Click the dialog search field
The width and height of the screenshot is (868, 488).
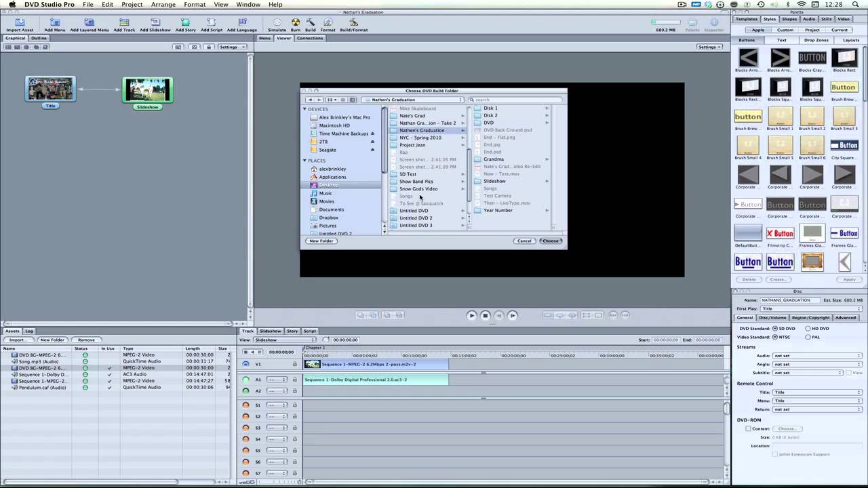(x=515, y=100)
